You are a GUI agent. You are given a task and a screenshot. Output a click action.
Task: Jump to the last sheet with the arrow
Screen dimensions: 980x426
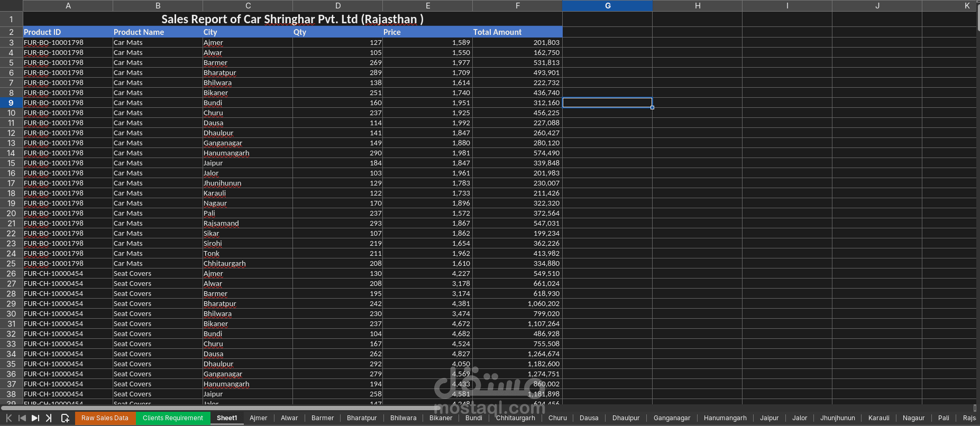[x=49, y=418]
